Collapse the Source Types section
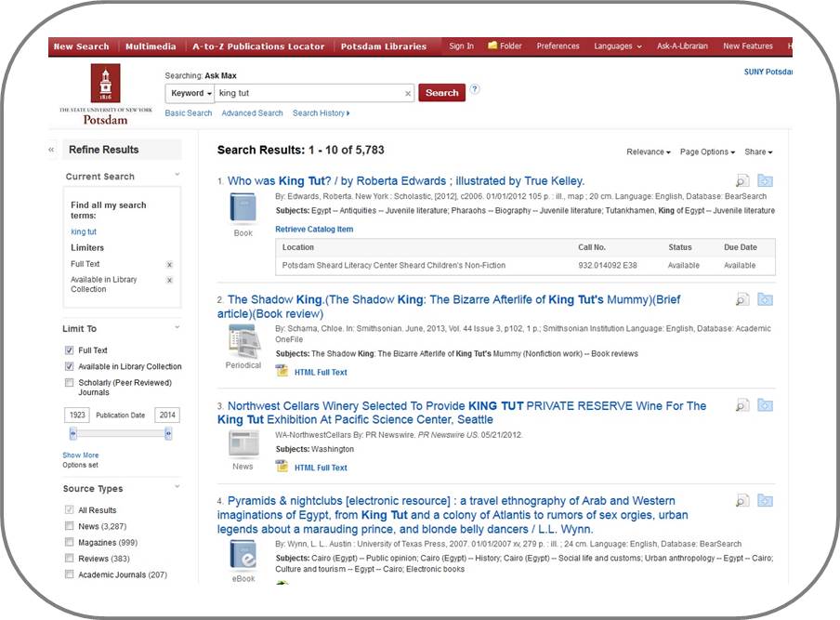This screenshot has height=620, width=840. point(177,486)
